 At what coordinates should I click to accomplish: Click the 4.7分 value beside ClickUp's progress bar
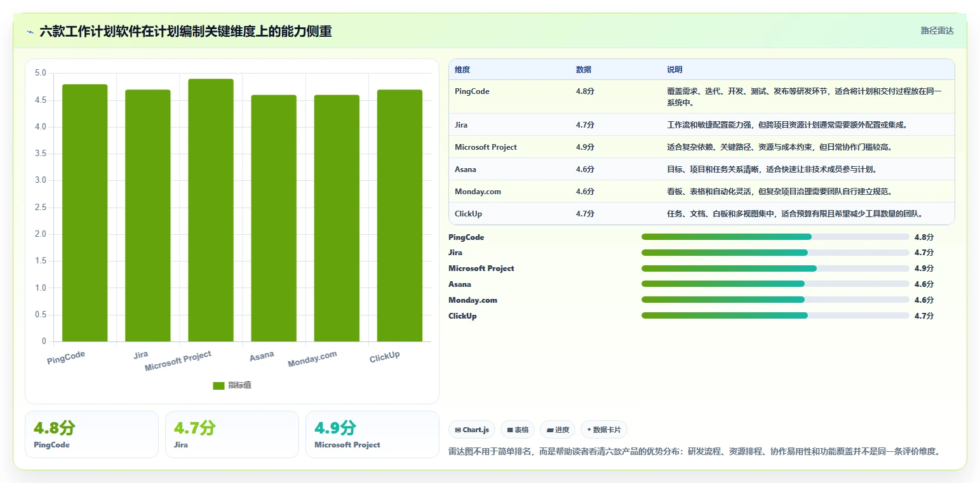tap(924, 316)
